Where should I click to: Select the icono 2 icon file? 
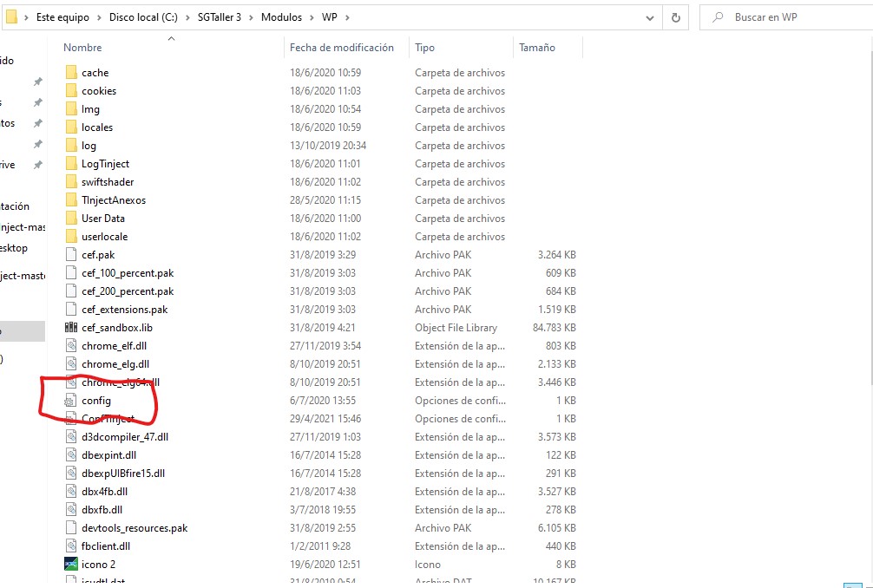coord(71,565)
